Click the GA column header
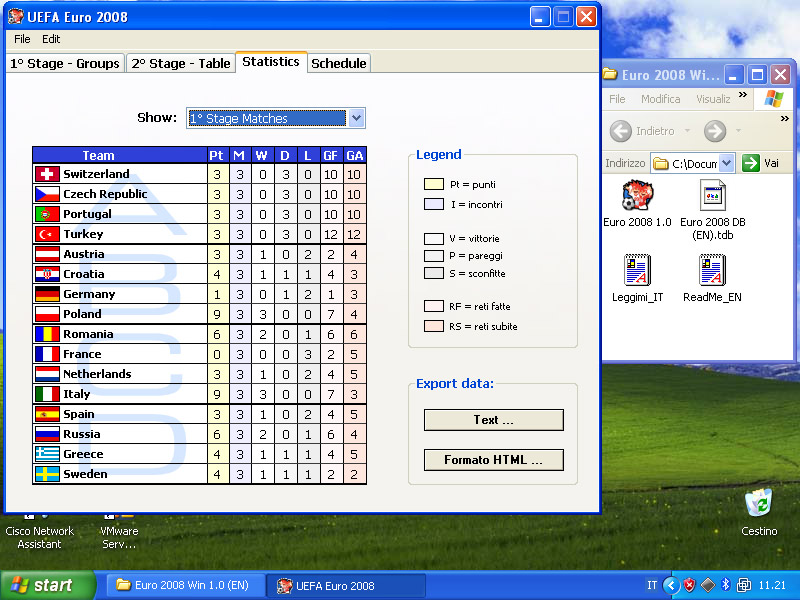This screenshot has width=800, height=600. (x=355, y=155)
